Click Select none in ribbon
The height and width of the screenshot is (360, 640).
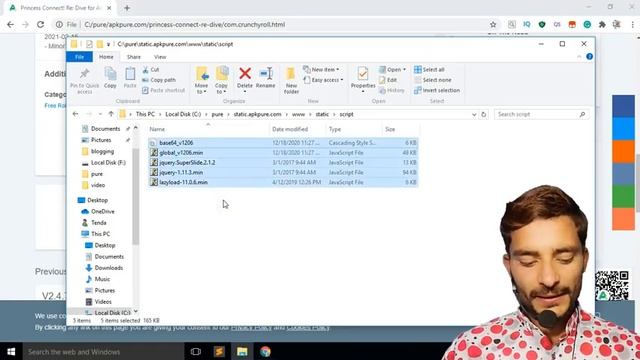[433, 80]
